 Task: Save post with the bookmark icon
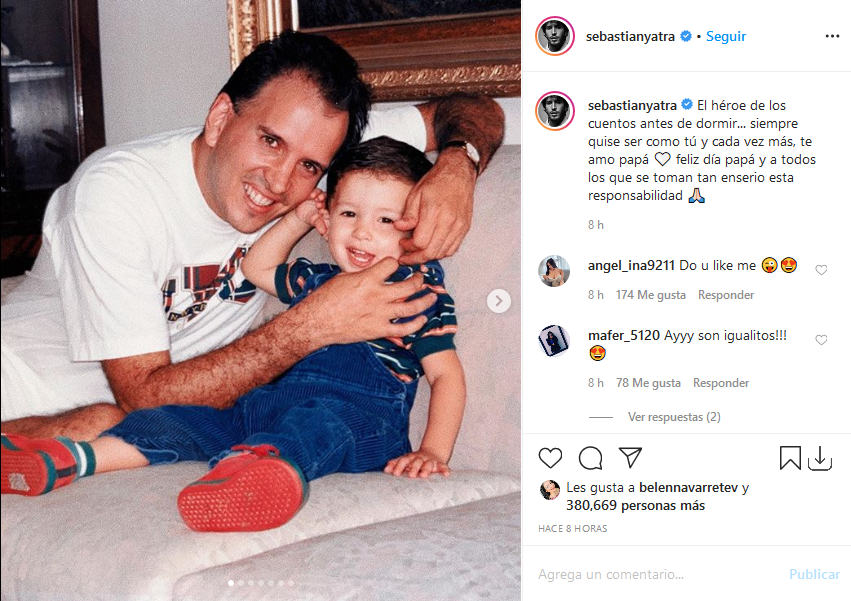[x=790, y=458]
